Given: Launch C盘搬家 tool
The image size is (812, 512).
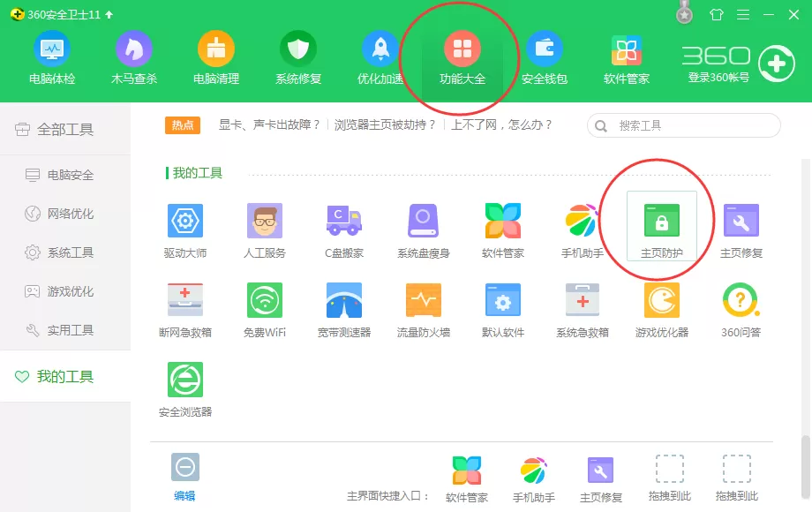Looking at the screenshot, I should 344,231.
